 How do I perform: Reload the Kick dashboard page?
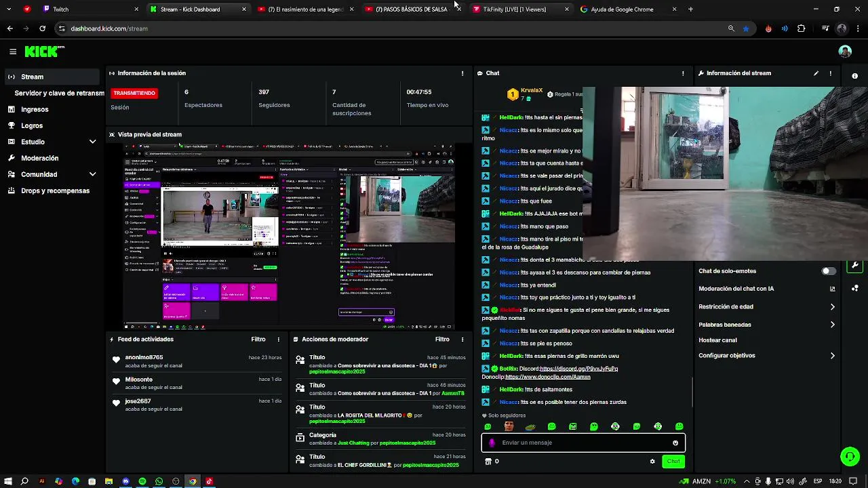click(x=42, y=28)
